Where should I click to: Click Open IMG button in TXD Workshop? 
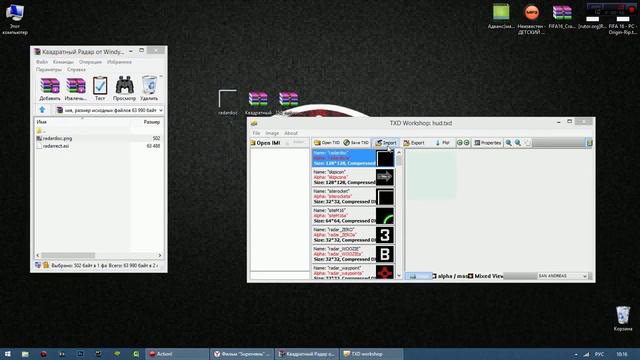click(265, 143)
